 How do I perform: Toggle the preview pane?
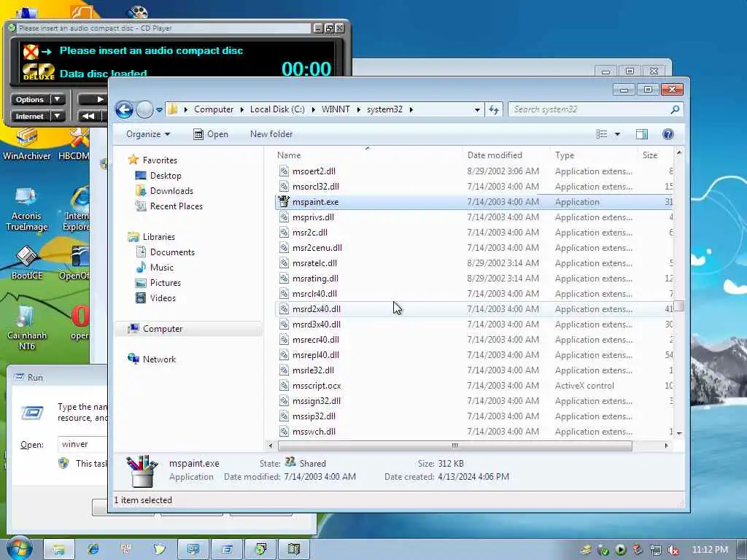tap(642, 134)
